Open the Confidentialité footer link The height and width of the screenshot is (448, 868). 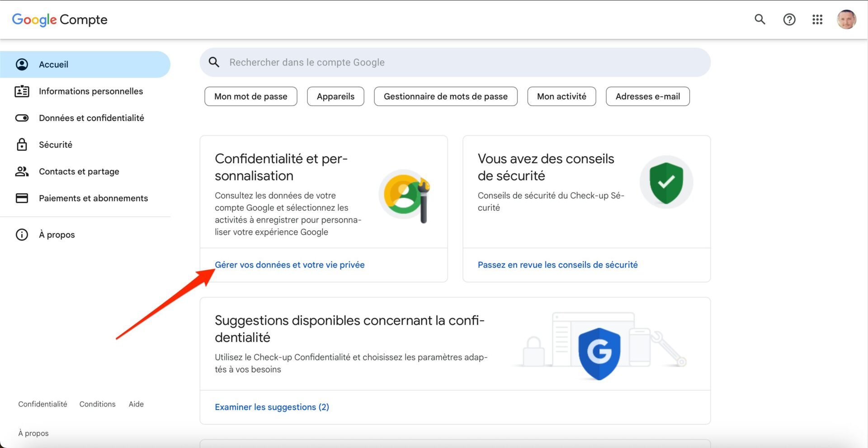42,404
